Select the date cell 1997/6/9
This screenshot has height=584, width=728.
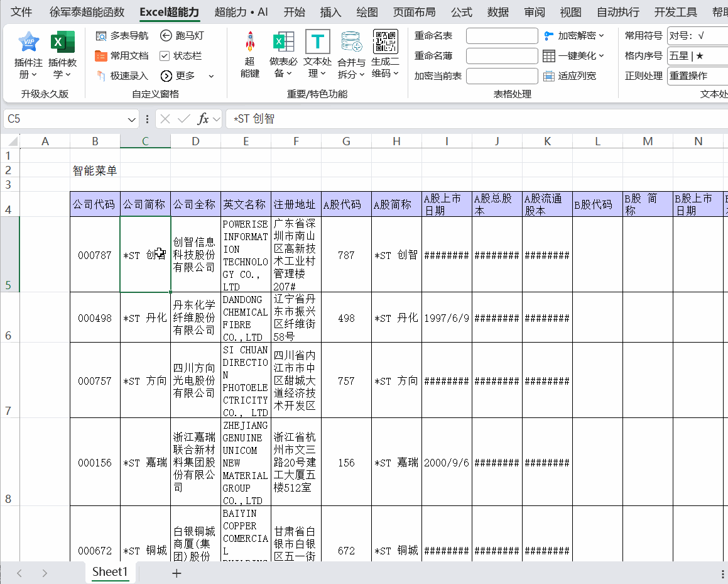click(x=447, y=318)
